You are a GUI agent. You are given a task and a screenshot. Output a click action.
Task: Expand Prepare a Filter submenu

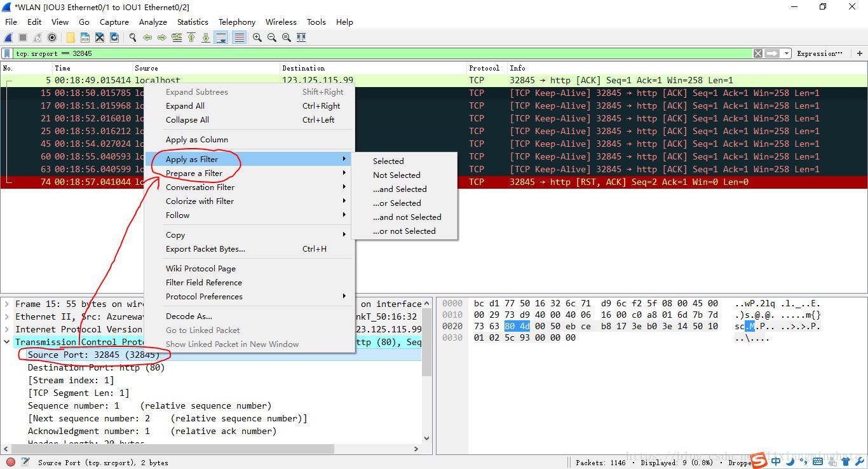(249, 173)
